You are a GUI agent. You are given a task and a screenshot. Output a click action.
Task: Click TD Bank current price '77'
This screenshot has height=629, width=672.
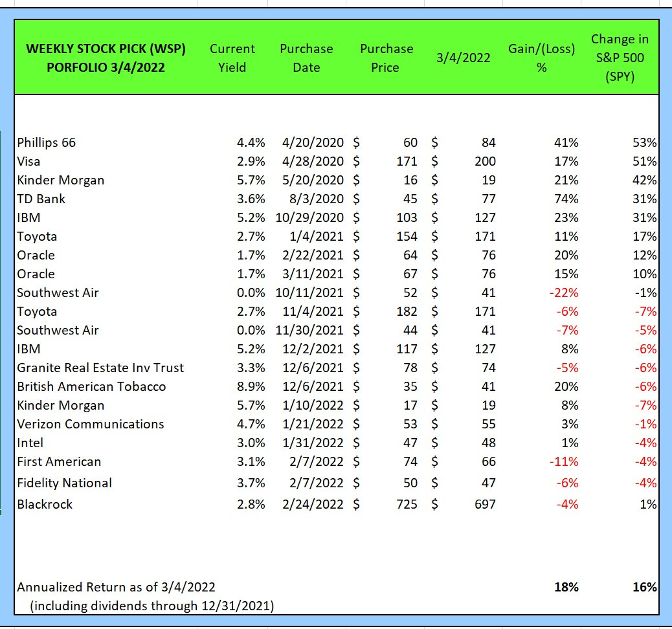tap(489, 199)
